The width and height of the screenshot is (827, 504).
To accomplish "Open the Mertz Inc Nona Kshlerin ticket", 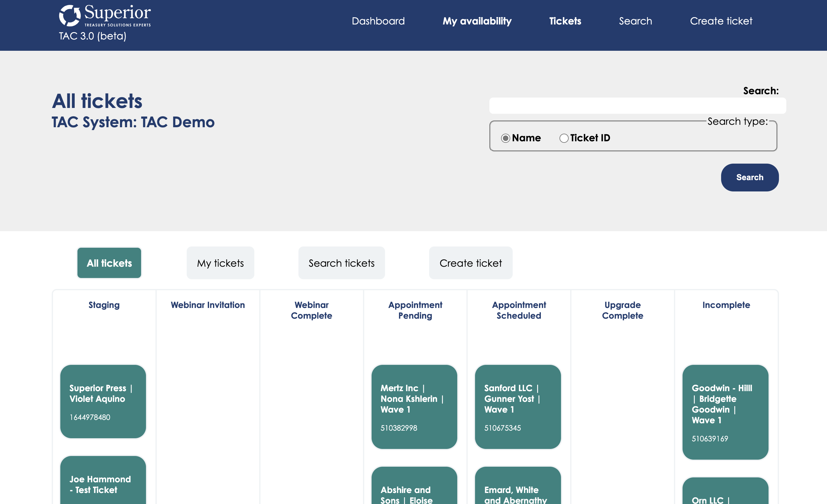I will pos(414,407).
